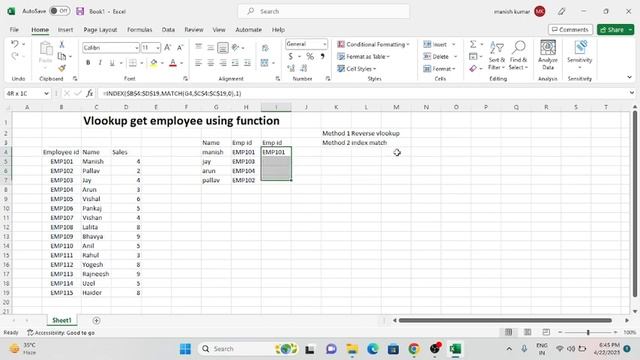
Task: Click the Save icon in title bar
Action: point(80,11)
